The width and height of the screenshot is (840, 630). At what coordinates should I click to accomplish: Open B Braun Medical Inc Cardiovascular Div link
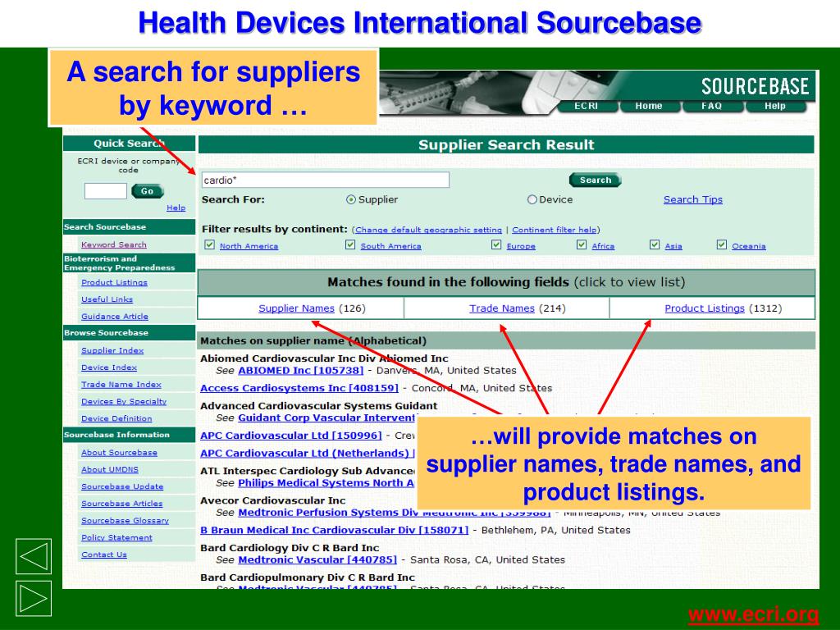click(x=335, y=531)
